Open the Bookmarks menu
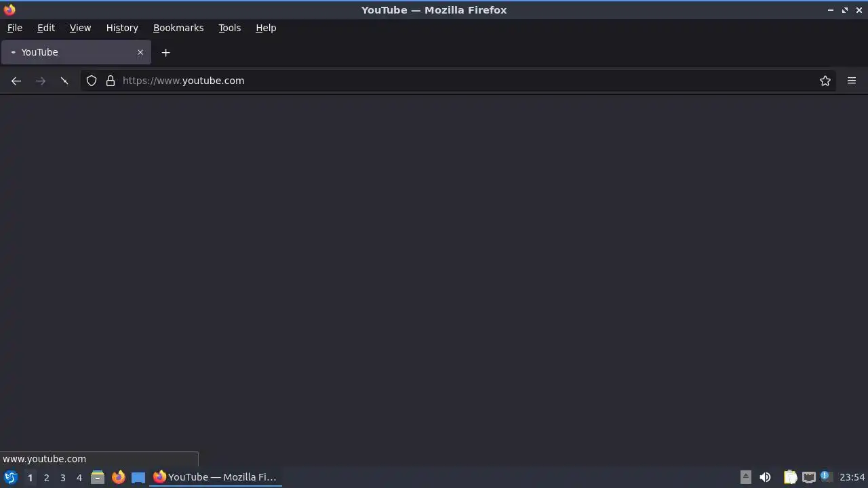The width and height of the screenshot is (868, 488). click(178, 28)
